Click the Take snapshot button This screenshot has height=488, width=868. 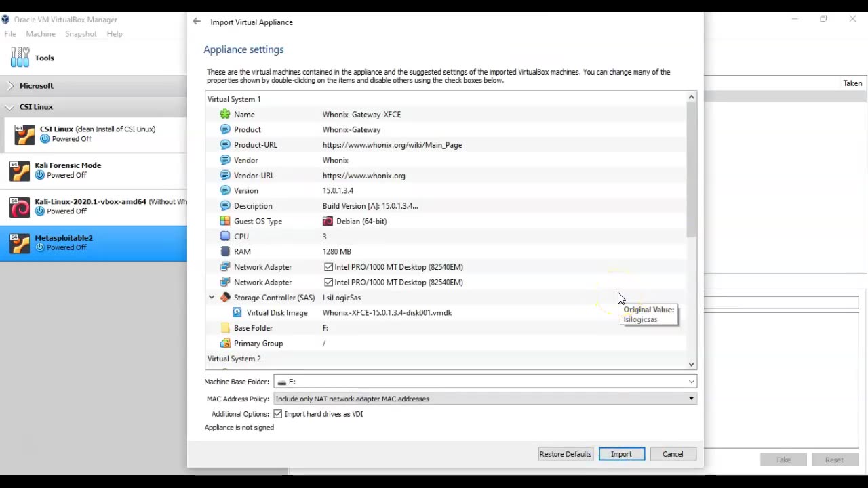(x=783, y=460)
